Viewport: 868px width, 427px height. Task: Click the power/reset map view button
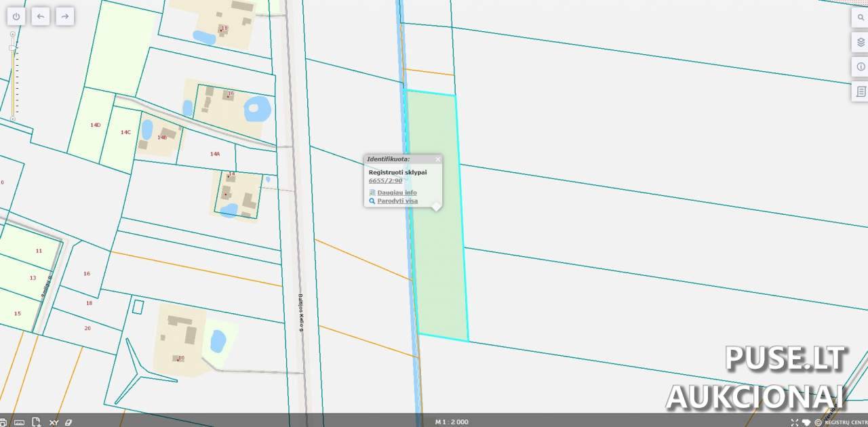pyautogui.click(x=16, y=16)
